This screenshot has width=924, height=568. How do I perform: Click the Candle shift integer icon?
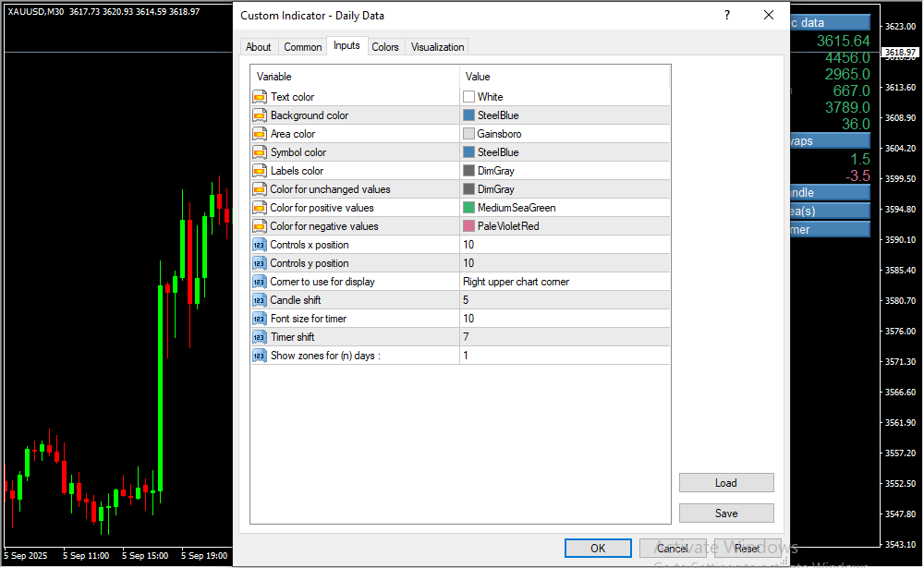click(x=260, y=300)
